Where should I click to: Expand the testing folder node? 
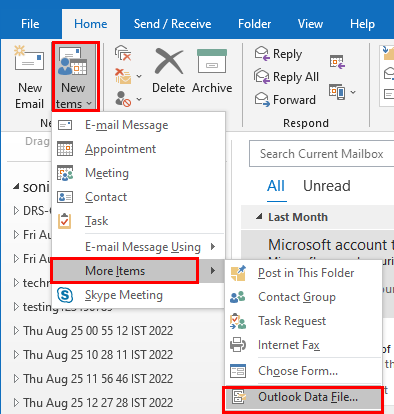click(x=16, y=307)
